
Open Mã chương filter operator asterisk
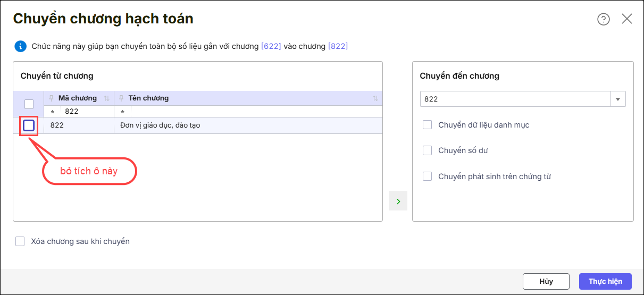coord(52,112)
